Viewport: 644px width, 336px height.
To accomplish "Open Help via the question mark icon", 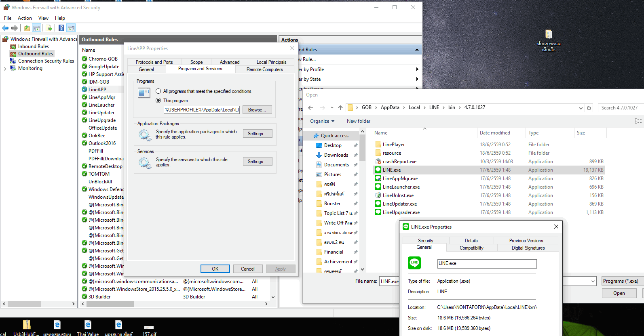I will (61, 28).
